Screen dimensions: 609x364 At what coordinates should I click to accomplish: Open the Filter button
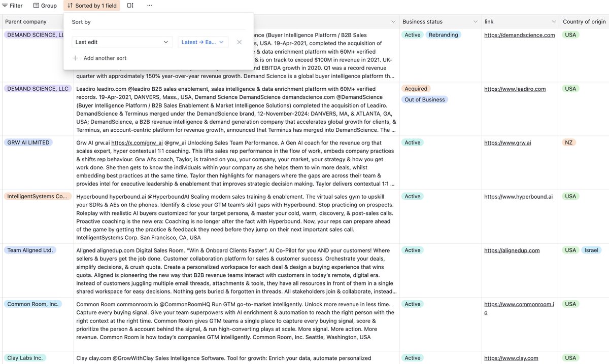pos(12,6)
